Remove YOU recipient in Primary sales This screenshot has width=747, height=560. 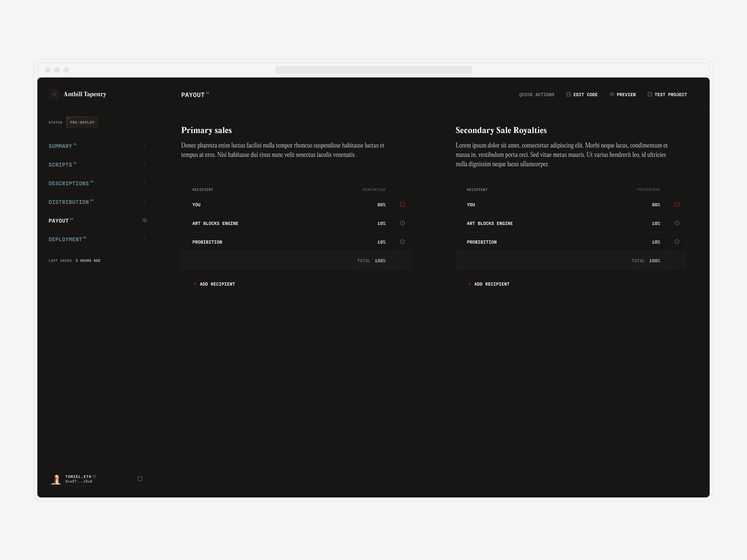402,205
